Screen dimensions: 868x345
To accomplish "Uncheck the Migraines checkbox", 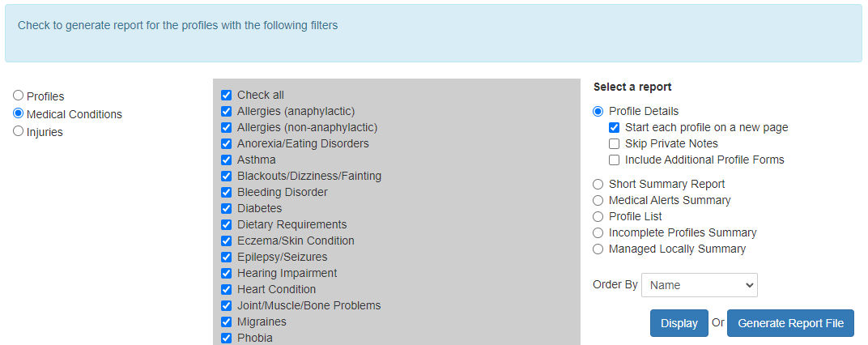I will (226, 322).
